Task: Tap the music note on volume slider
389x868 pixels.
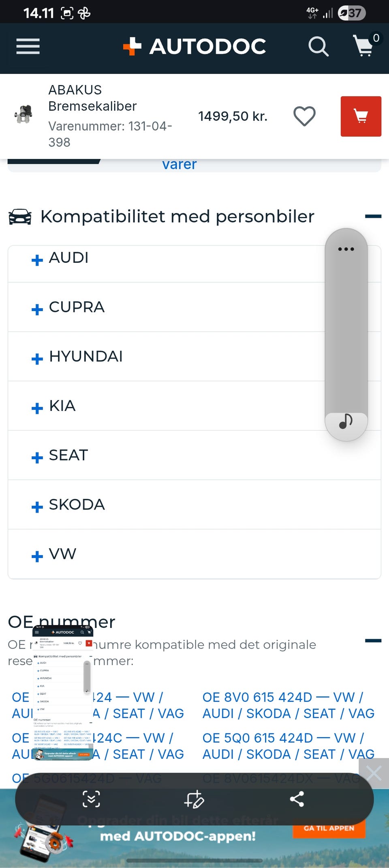Action: coord(346,422)
